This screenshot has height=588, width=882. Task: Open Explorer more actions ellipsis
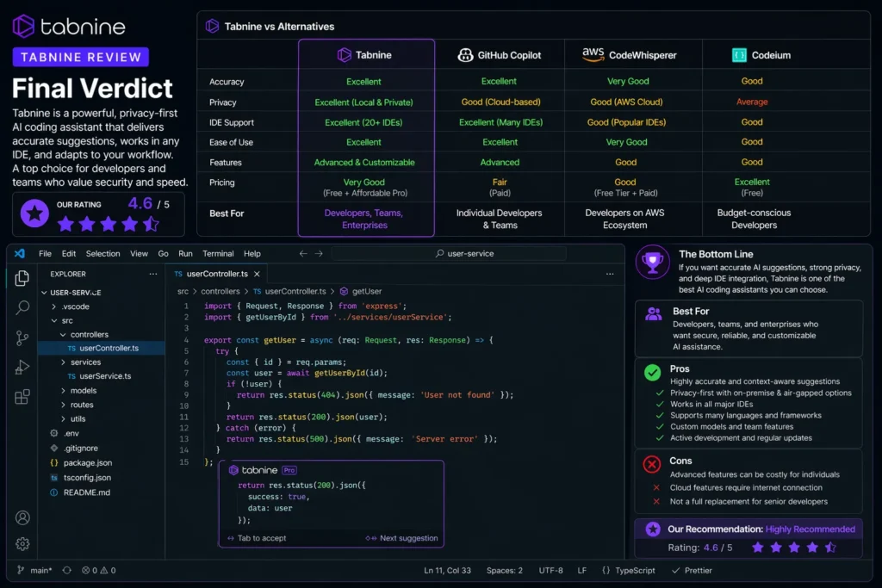(153, 274)
